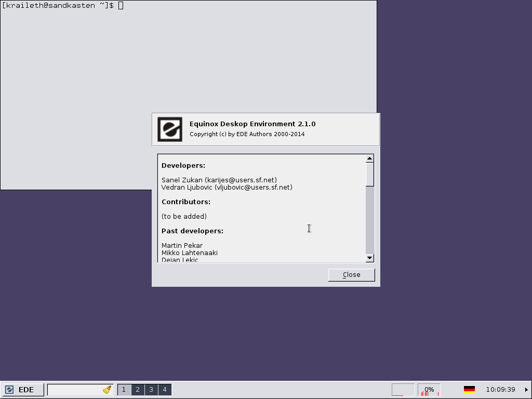Expand the panel using the right-edge arrow
This screenshot has height=399, width=532.
526,390
